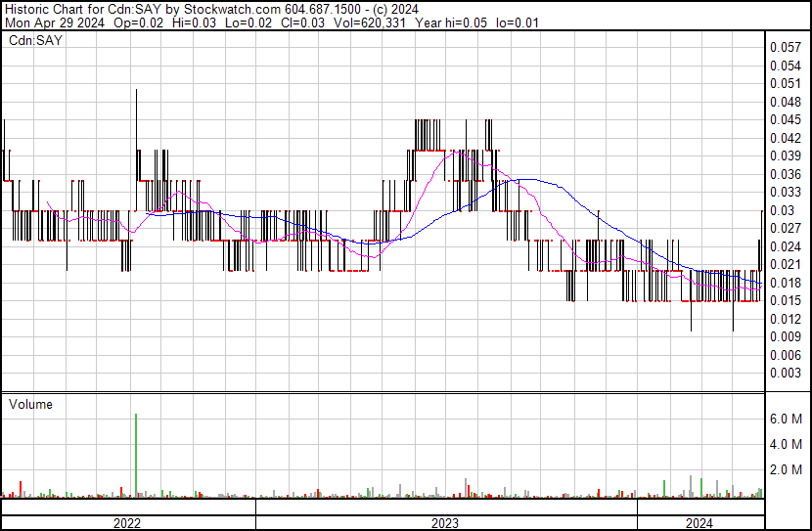This screenshot has height=531, width=812.
Task: Click the 0.057 price axis label
Action: click(785, 47)
